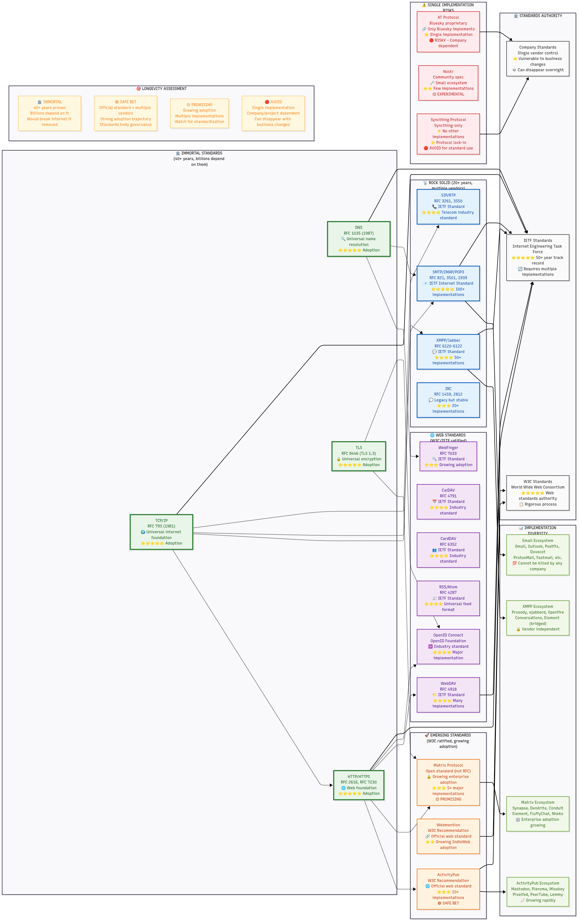Select the CalDAV RFC 4791 box

point(448,501)
